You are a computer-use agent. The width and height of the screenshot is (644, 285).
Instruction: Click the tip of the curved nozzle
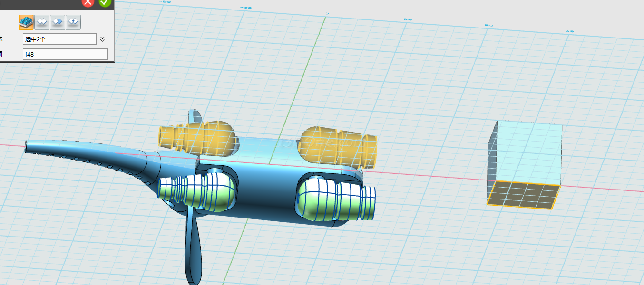[x=29, y=146]
